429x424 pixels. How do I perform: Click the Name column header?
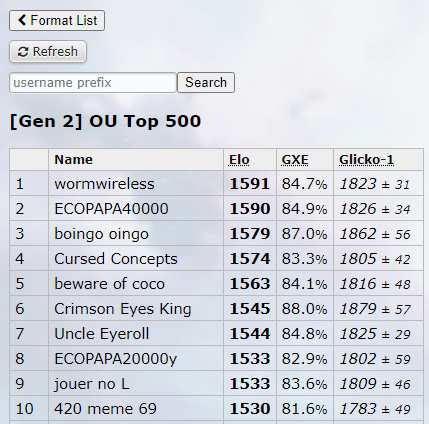click(73, 160)
